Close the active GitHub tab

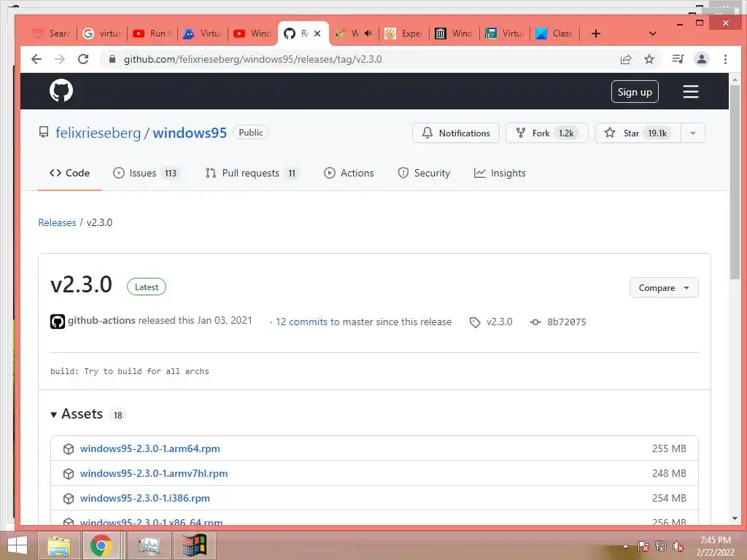317,34
